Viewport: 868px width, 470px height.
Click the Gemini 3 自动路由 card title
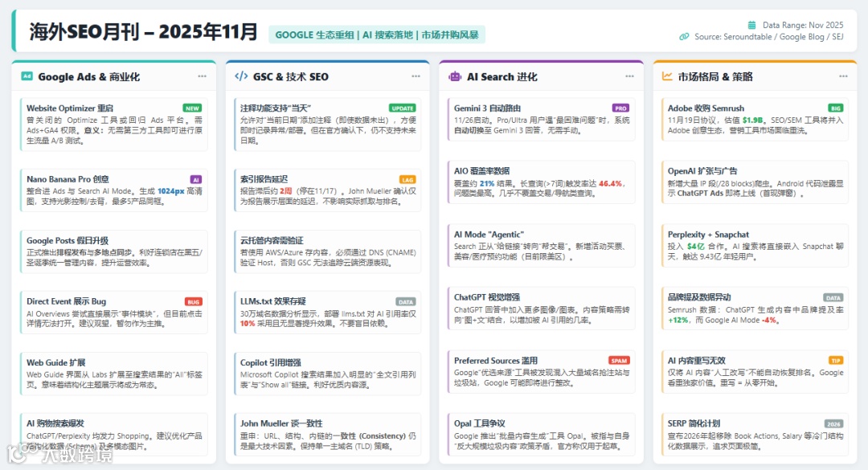(487, 108)
